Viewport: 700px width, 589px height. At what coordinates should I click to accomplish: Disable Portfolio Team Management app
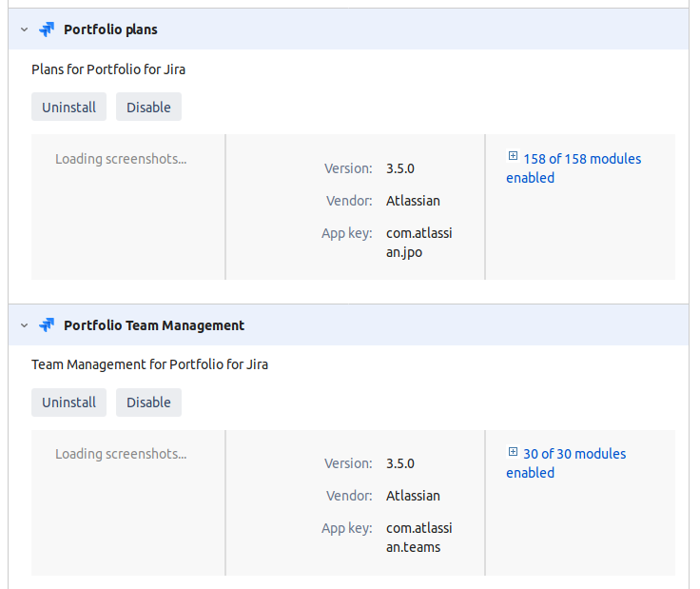(x=148, y=402)
